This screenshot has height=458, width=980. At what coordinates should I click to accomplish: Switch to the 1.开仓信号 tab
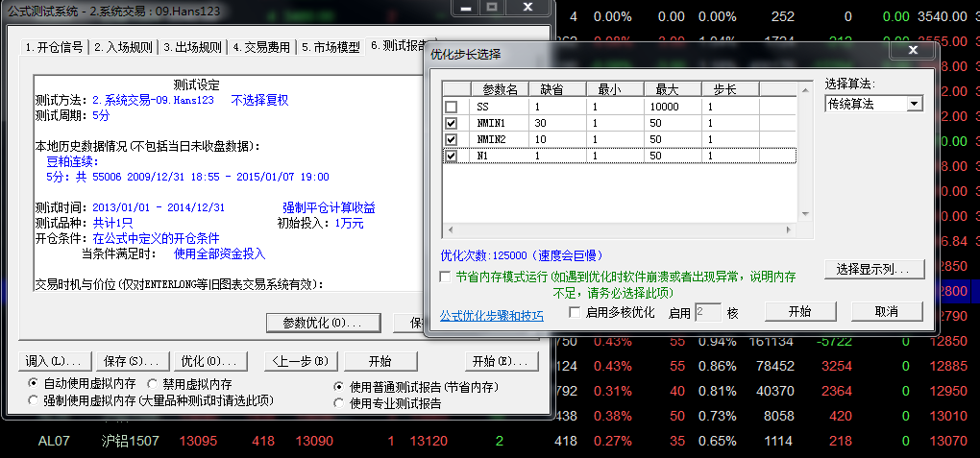tap(54, 47)
